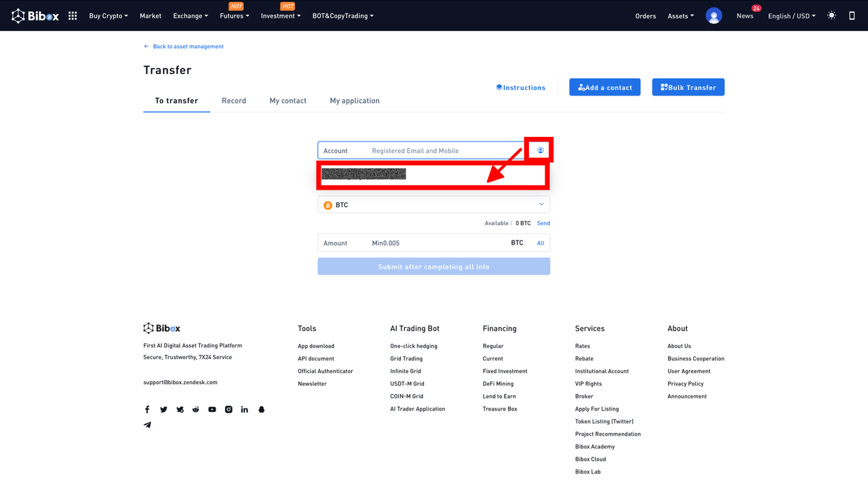868x502 pixels.
Task: Open the Reddit social icon
Action: click(x=196, y=410)
